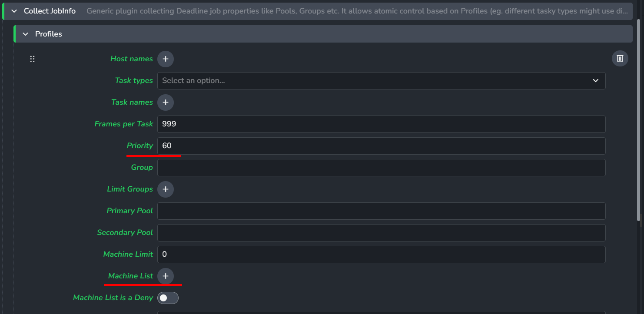Add a Machine List entry

pos(166,276)
